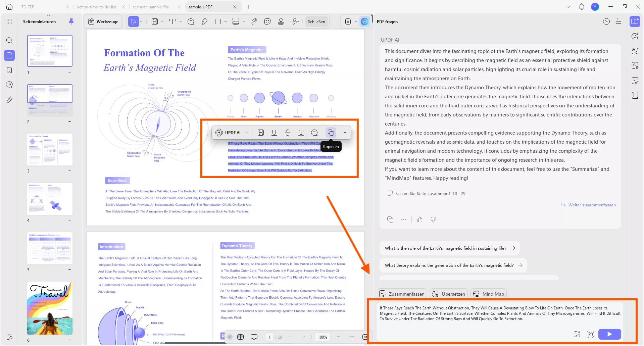Open the notifications bell
This screenshot has width=644, height=346.
click(x=582, y=7)
